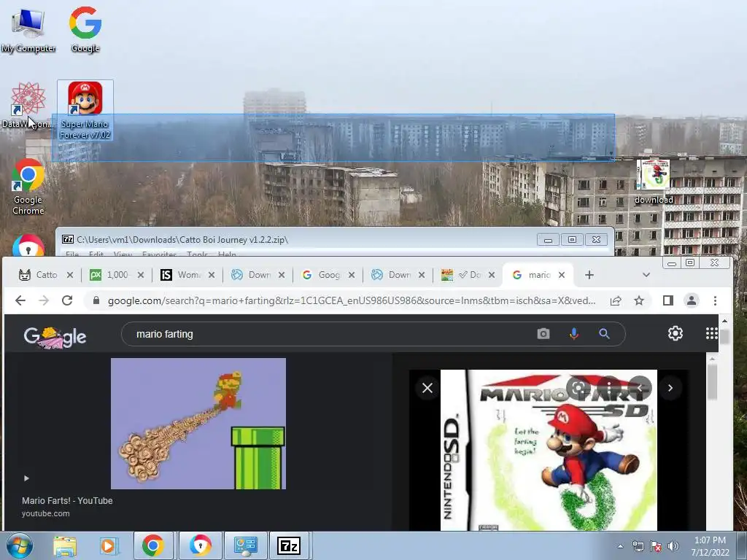The image size is (747, 560).
Task: Click the Chrome forward arrow
Action: [x=43, y=300]
